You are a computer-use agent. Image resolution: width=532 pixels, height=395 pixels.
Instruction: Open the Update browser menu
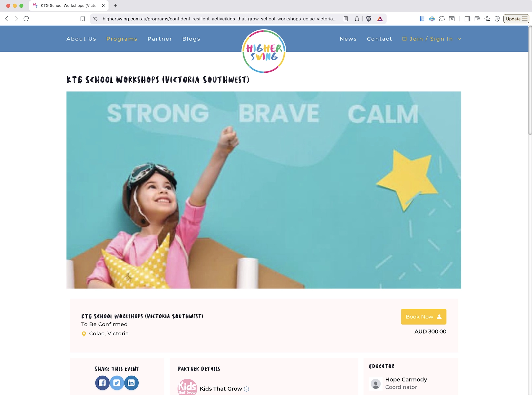pos(516,19)
